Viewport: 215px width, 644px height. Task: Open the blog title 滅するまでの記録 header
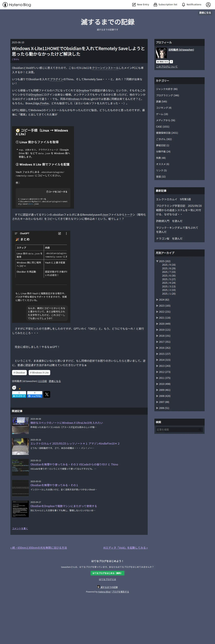coord(108,22)
